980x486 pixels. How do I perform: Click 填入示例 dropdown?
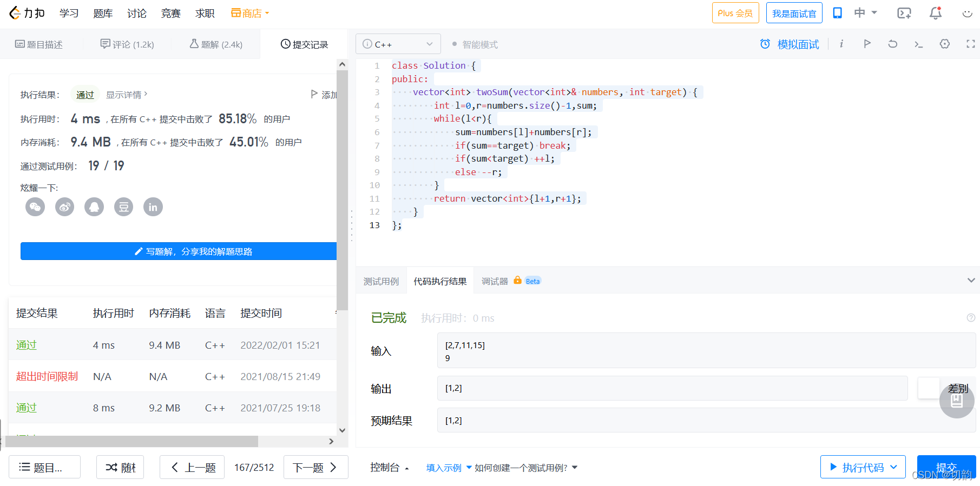click(x=449, y=468)
